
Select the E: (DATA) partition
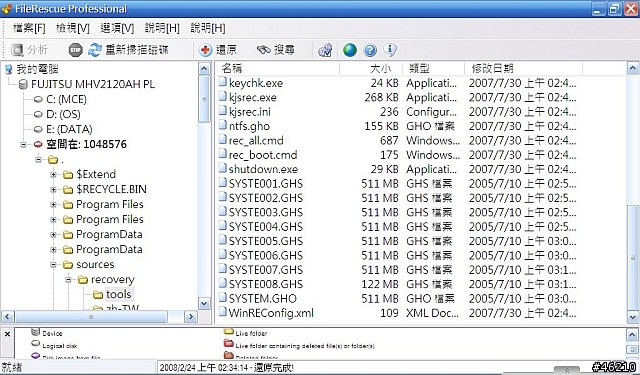[69, 129]
